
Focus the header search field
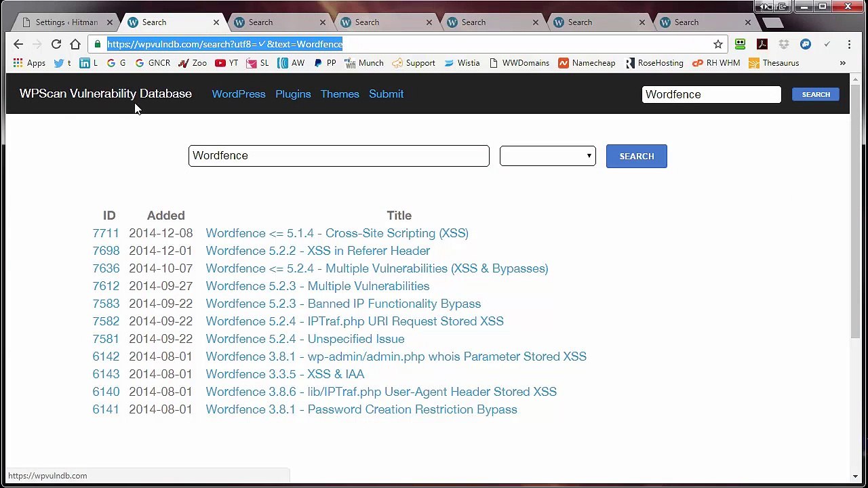tap(711, 94)
